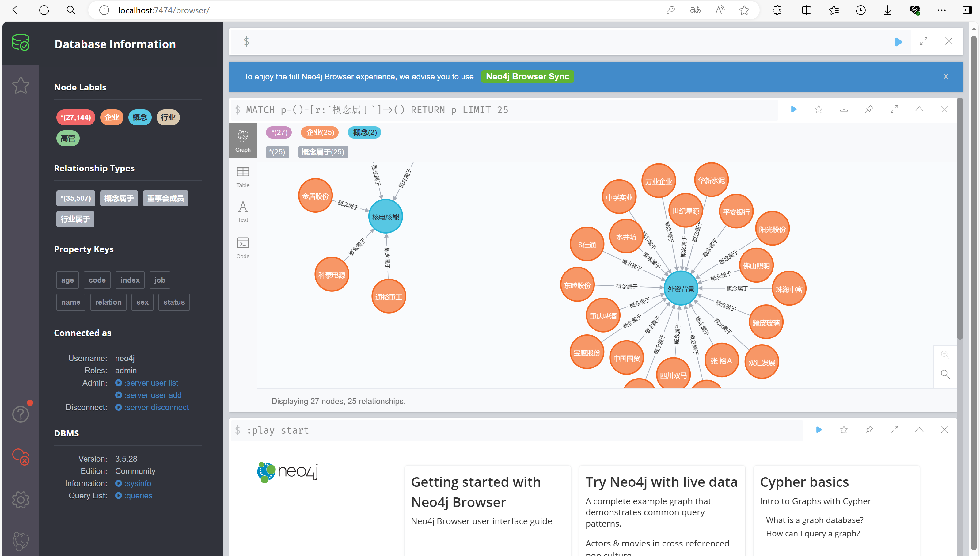Open the Cloud sync sidebar icon

21,456
